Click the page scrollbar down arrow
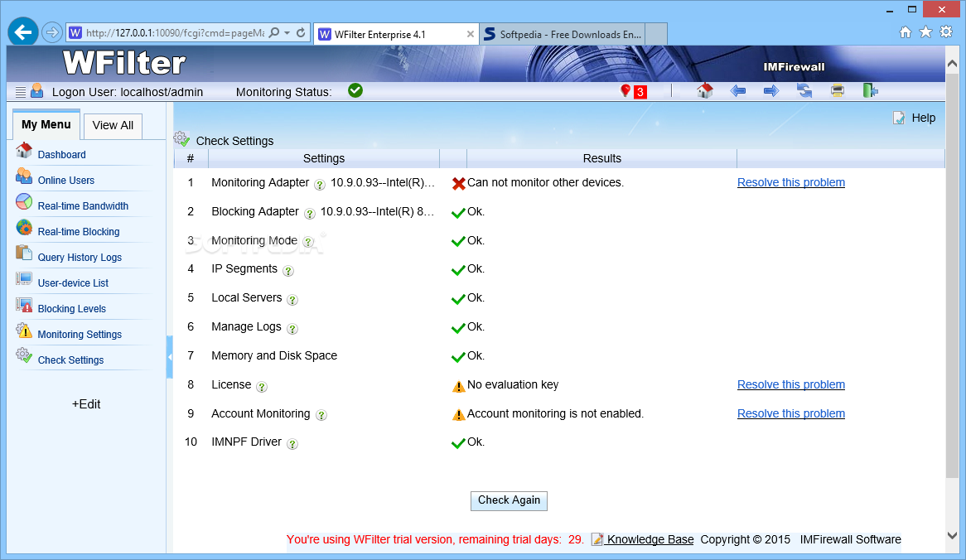This screenshot has height=560, width=966. click(952, 535)
